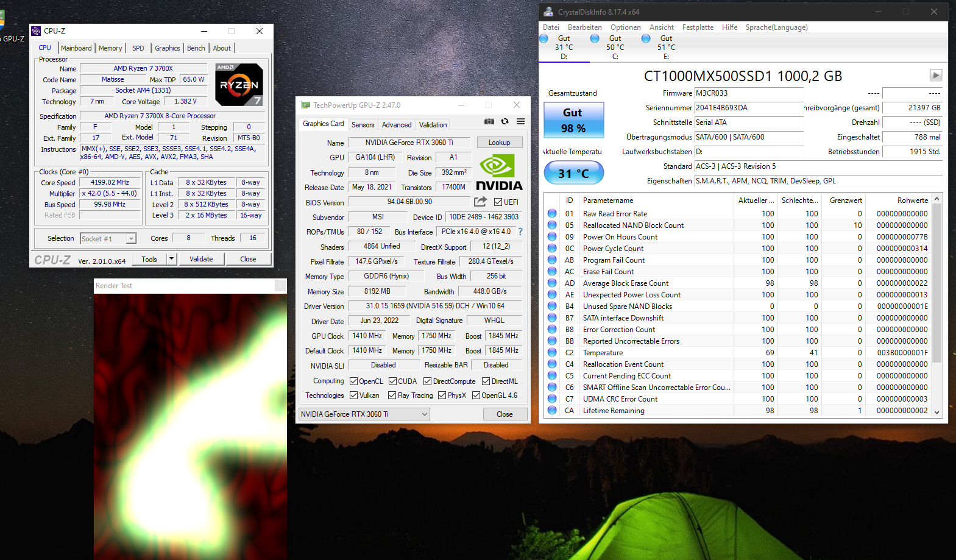Click the status dot for Power On Hours Count
Viewport: 956px width, 560px height.
coord(552,237)
